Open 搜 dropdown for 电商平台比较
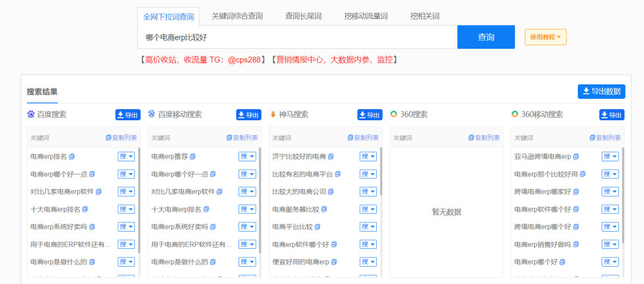This screenshot has height=284, width=644. click(369, 227)
